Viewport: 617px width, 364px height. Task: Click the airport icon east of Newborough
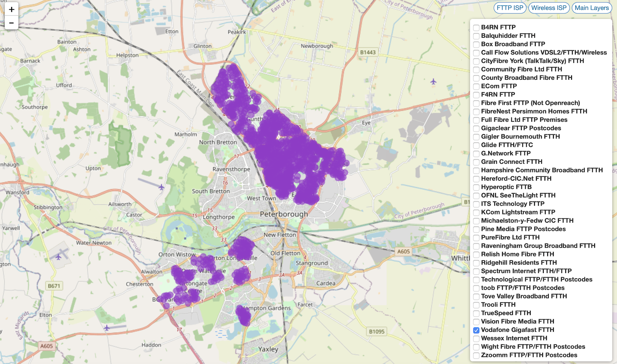pyautogui.click(x=433, y=81)
